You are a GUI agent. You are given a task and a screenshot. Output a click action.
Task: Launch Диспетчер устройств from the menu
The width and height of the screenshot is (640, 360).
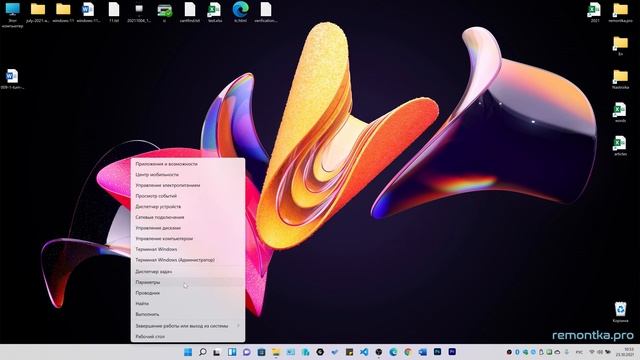click(188, 207)
